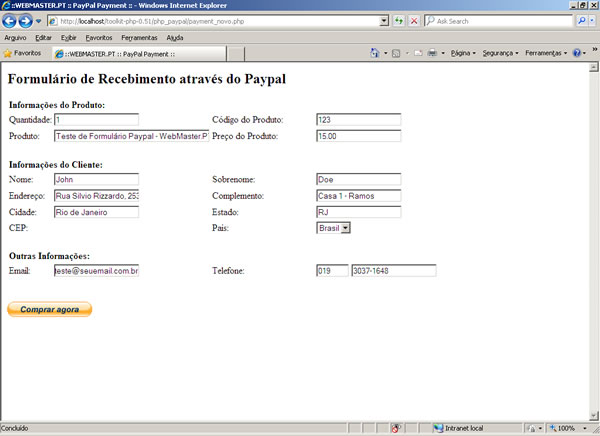This screenshot has height=436, width=600.
Task: Expand the Home button dropdown arrow
Action: point(386,53)
